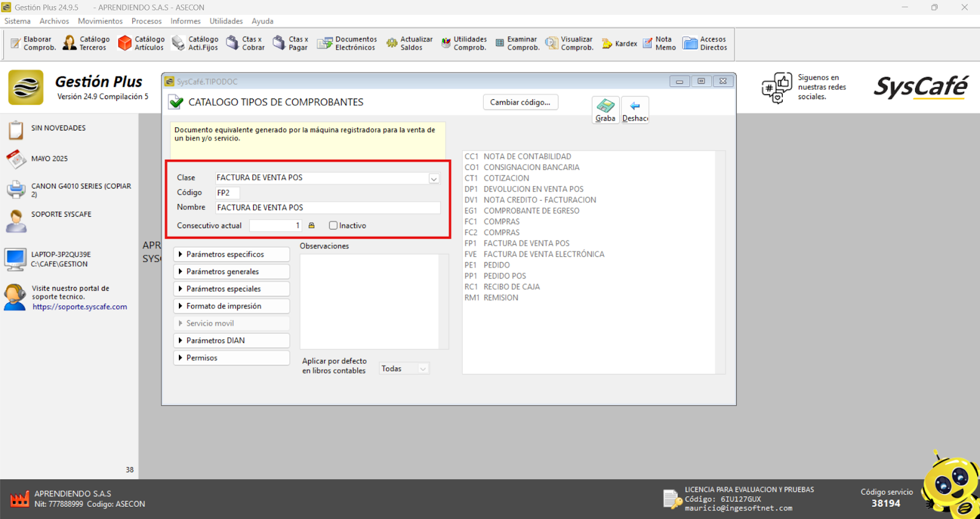Screen dimensions: 980x519
Task: Toggle the Inactivo checkbox
Action: pyautogui.click(x=333, y=226)
